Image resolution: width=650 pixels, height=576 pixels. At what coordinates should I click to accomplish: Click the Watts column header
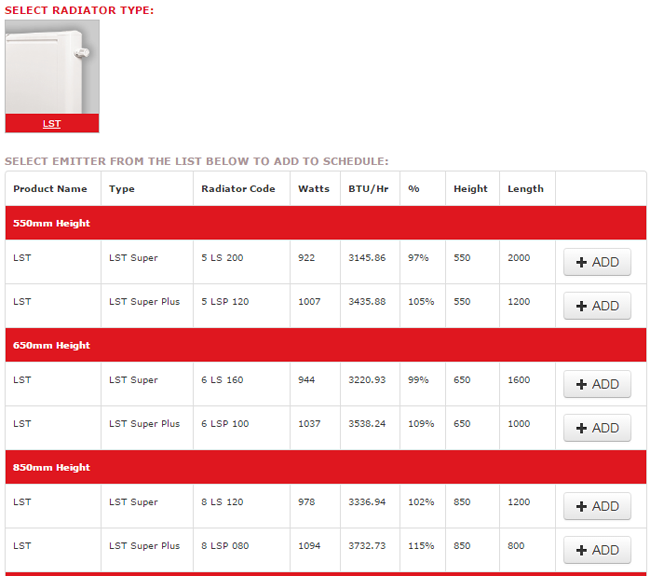[314, 189]
